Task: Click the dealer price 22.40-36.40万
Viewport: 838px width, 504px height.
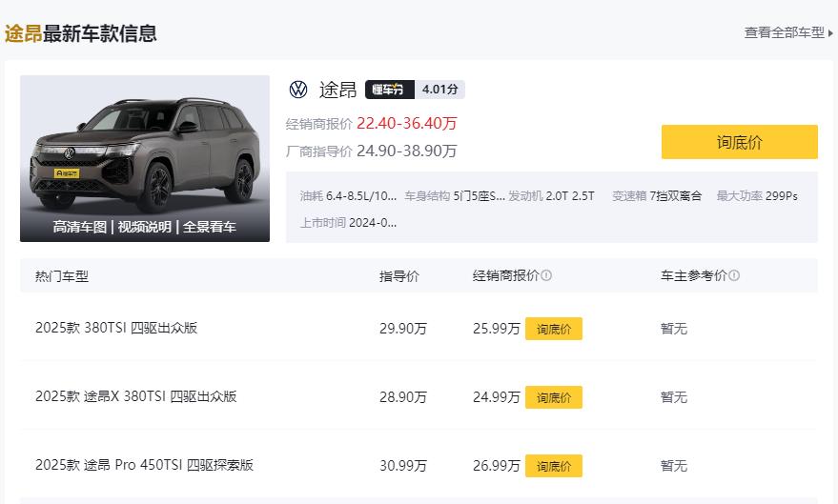Action: click(407, 123)
